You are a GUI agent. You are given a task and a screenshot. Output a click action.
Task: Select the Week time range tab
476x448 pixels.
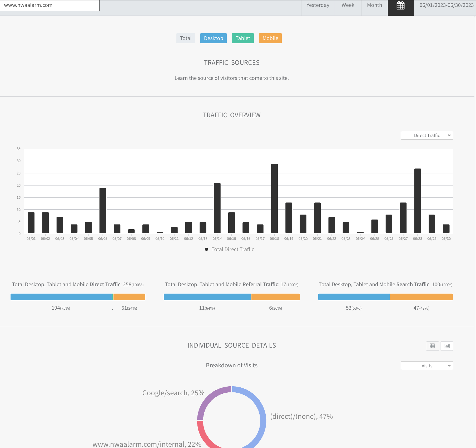348,5
